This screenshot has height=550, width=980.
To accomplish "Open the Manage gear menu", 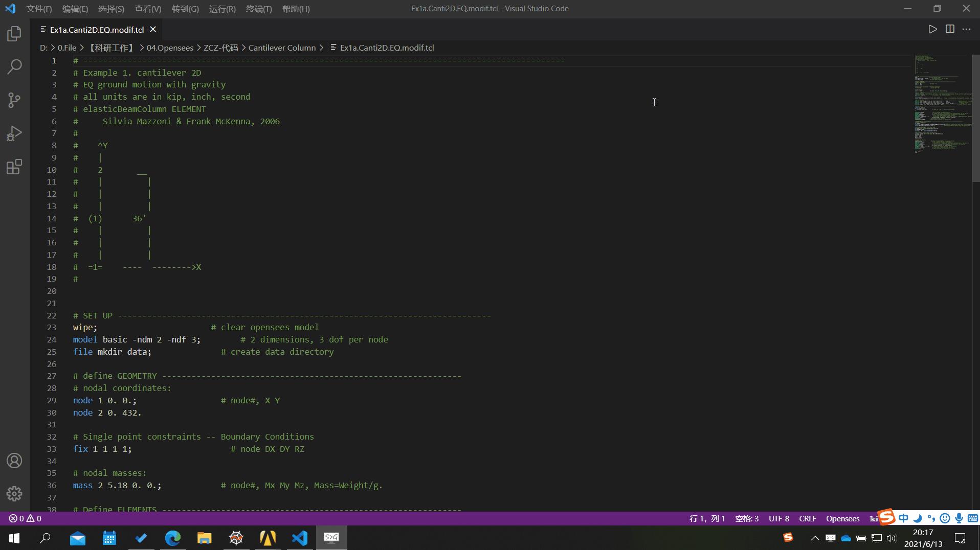I will (14, 493).
